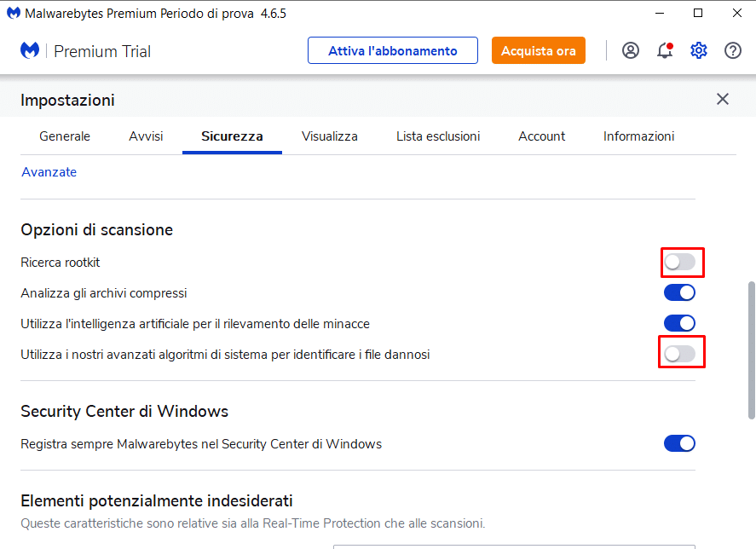This screenshot has width=756, height=549.
Task: Click the Acquista ora button
Action: tap(539, 50)
